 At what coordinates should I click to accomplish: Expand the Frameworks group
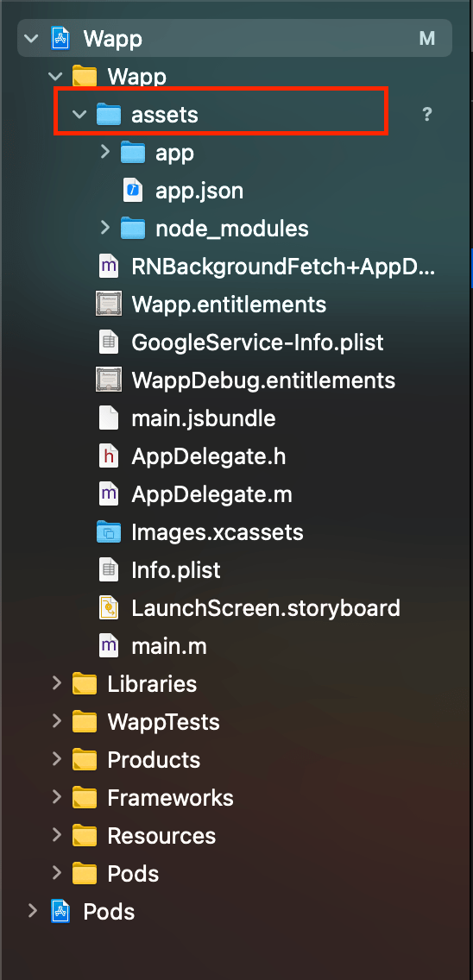click(x=57, y=797)
